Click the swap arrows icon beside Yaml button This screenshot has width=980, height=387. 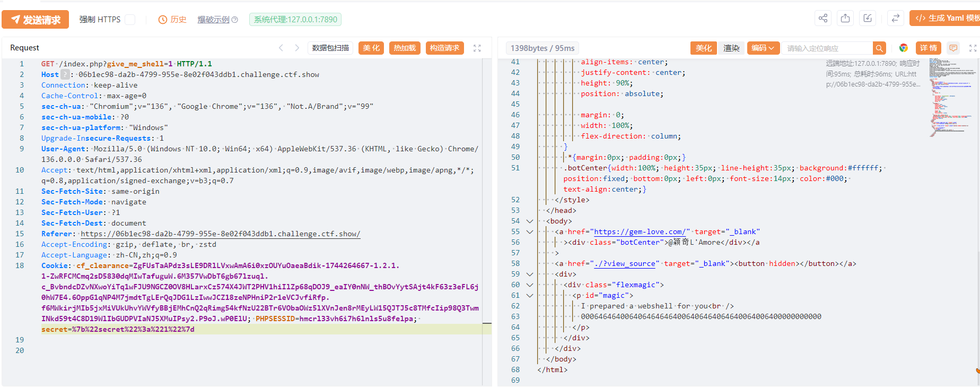click(x=895, y=19)
